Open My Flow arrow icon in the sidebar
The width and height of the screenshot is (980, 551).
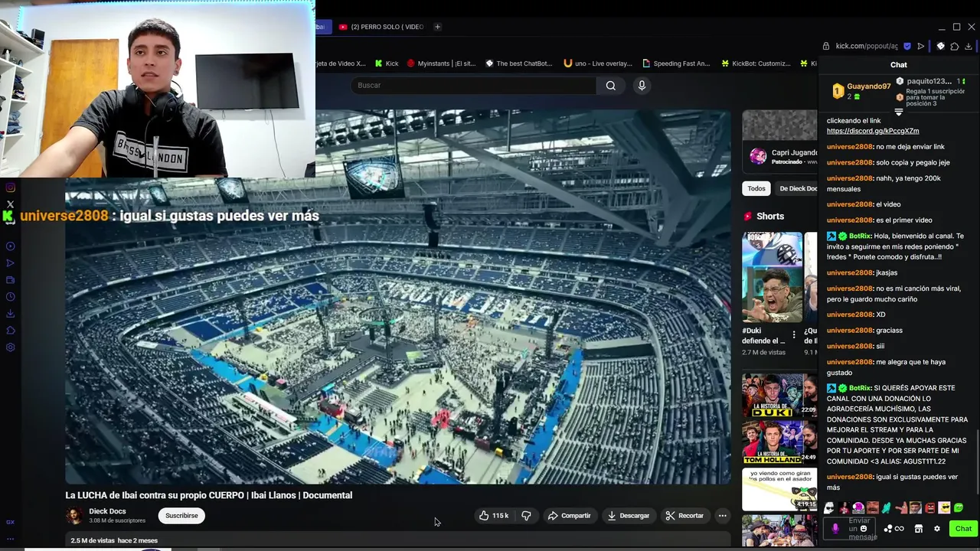10,262
